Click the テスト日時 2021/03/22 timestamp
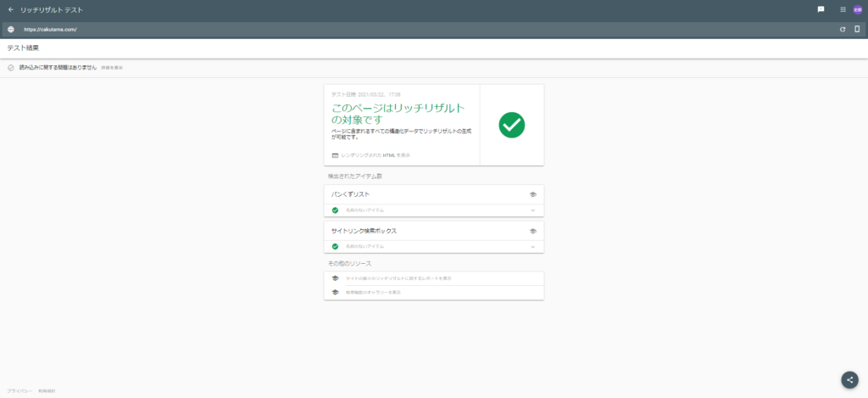 click(x=366, y=95)
